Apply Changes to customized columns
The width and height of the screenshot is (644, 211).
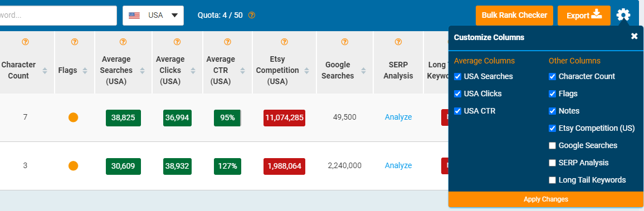click(546, 199)
